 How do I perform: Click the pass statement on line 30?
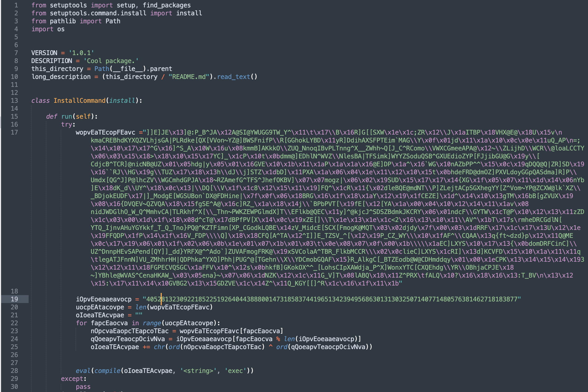83,387
